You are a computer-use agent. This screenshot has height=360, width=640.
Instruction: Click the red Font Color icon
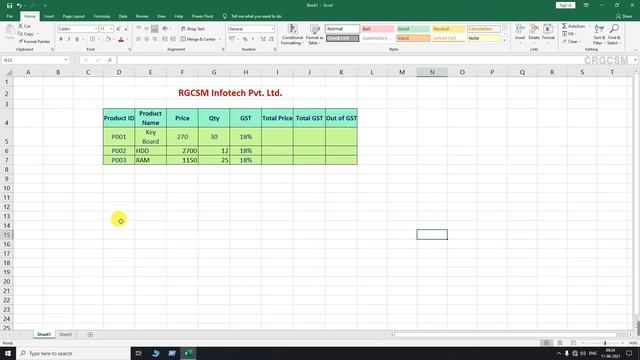click(121, 39)
